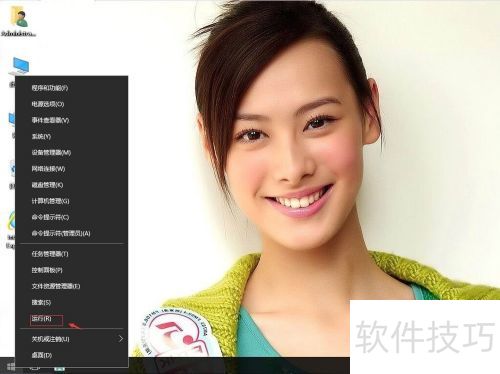Open 事件查看器(V) from the menu
Screen dimensions: 500x374
(50, 120)
